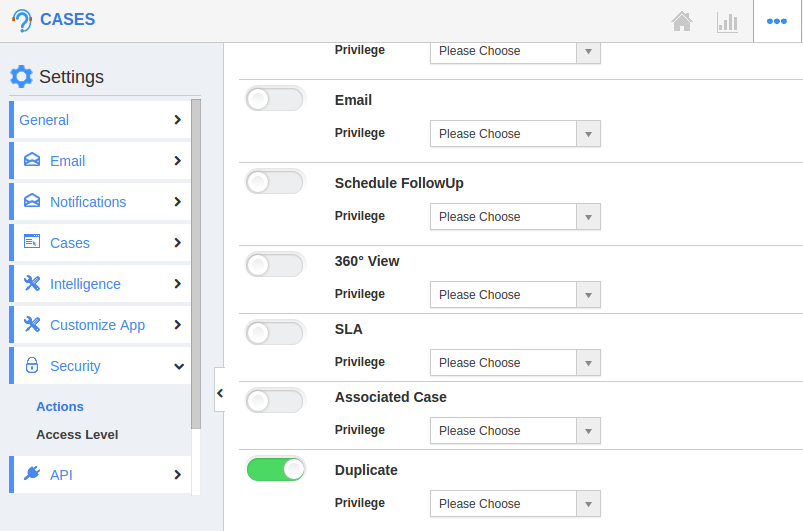Open the 360° View privilege dropdown
This screenshot has width=803, height=531.
click(x=515, y=294)
